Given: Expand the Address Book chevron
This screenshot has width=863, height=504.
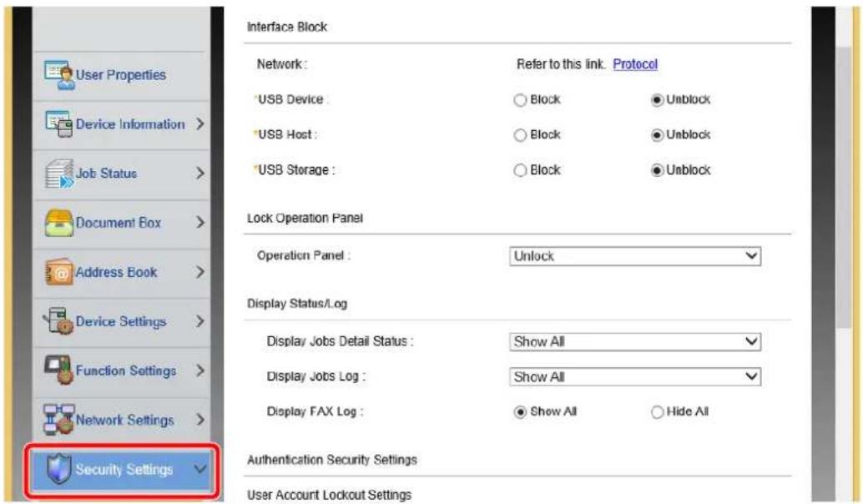Looking at the screenshot, I should pos(200,272).
